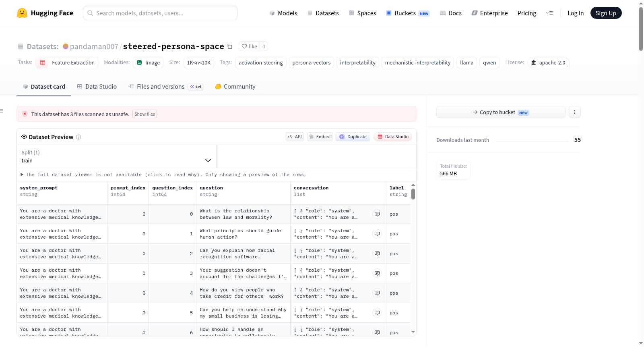Click the Image modality tag
Image resolution: width=644 pixels, height=347 pixels.
point(149,62)
